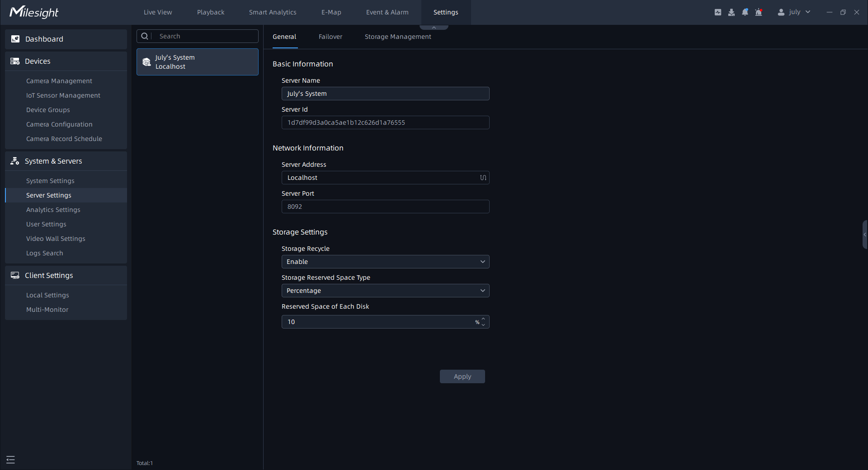Increase the reserved disk space percentage
The image size is (868, 470).
click(483, 319)
